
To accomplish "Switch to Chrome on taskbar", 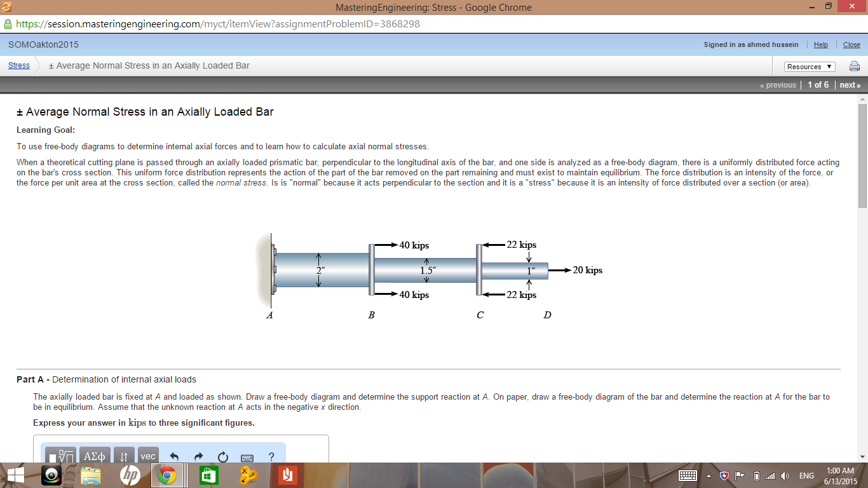I will click(167, 476).
